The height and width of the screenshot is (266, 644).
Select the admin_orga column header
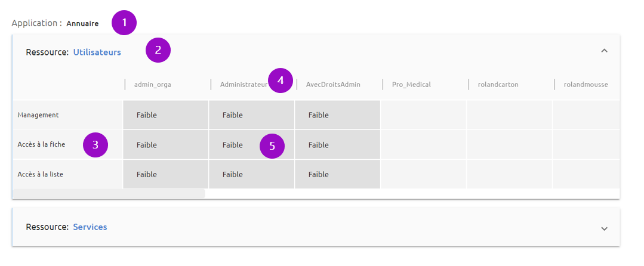click(x=152, y=85)
